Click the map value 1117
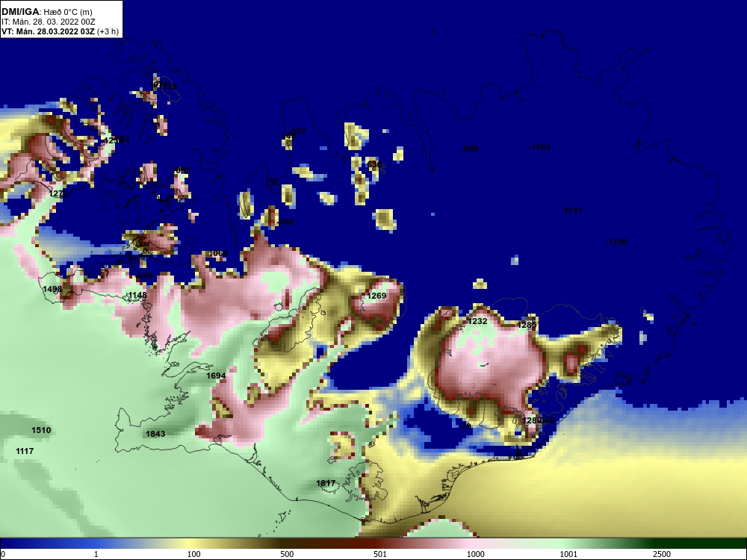The image size is (747, 560). point(25,452)
